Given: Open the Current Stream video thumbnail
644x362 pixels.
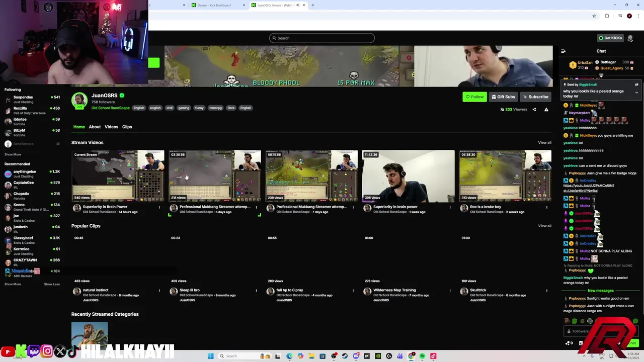Looking at the screenshot, I should [118, 176].
